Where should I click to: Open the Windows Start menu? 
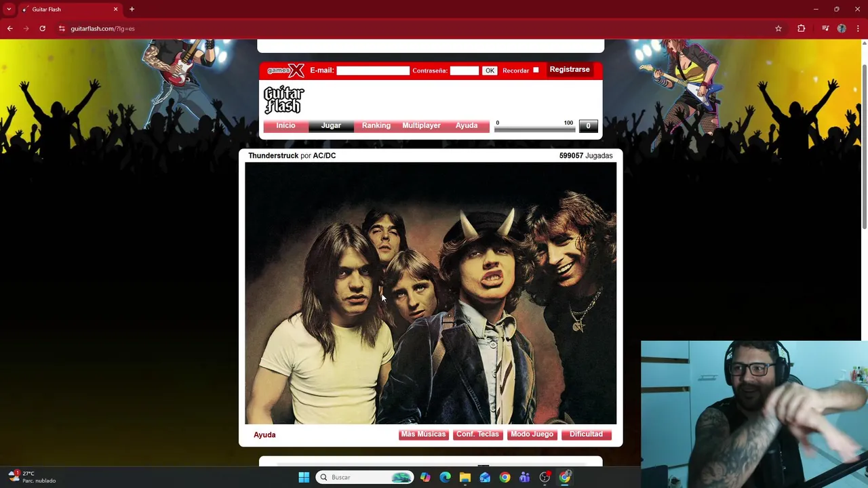tap(304, 477)
